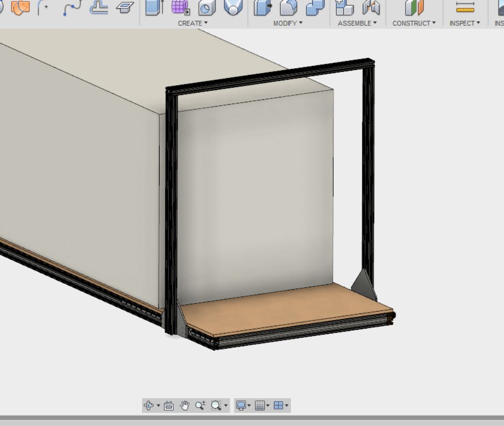The image size is (504, 426).
Task: Click the purple Create Form icon
Action: pos(180,7)
